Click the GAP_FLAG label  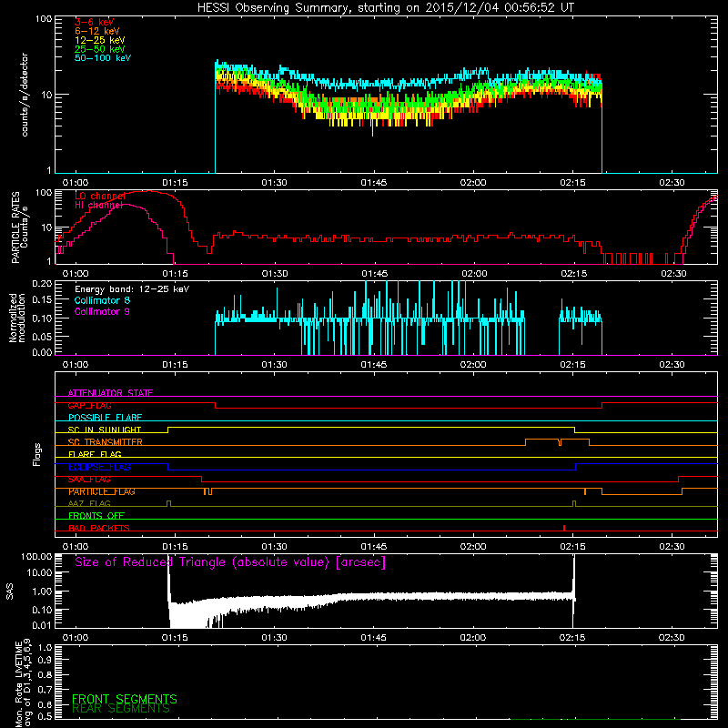pyautogui.click(x=89, y=405)
